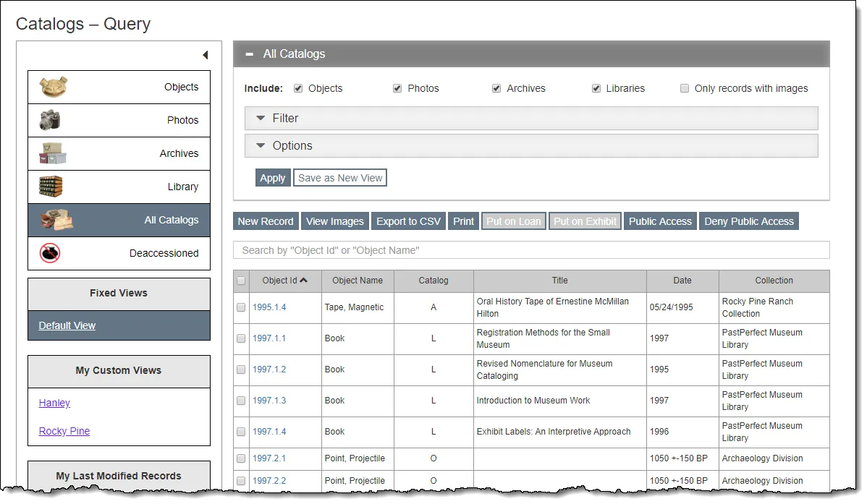The width and height of the screenshot is (867, 504).
Task: Click the My Last Modified Records header
Action: [119, 476]
